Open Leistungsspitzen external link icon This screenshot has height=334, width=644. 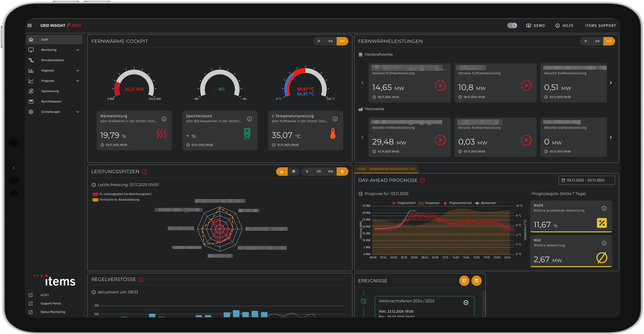click(x=144, y=172)
